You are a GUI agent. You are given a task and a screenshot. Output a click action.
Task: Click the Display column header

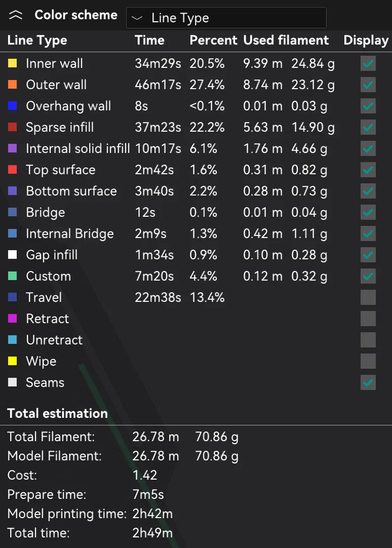coord(366,41)
